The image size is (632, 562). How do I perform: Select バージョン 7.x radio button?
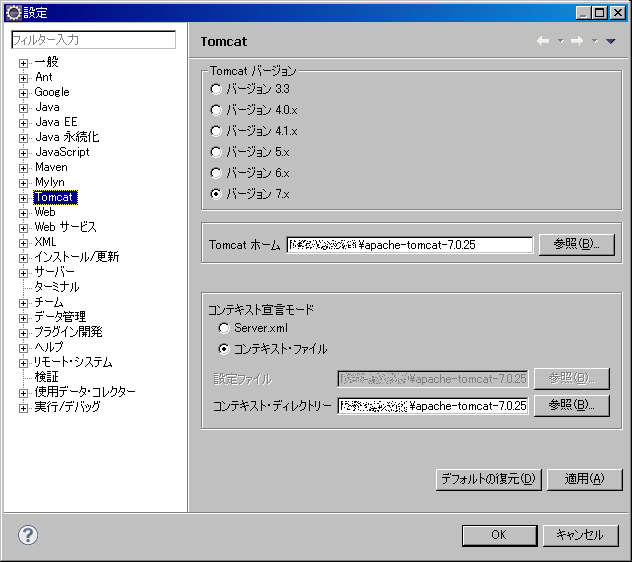pos(216,194)
